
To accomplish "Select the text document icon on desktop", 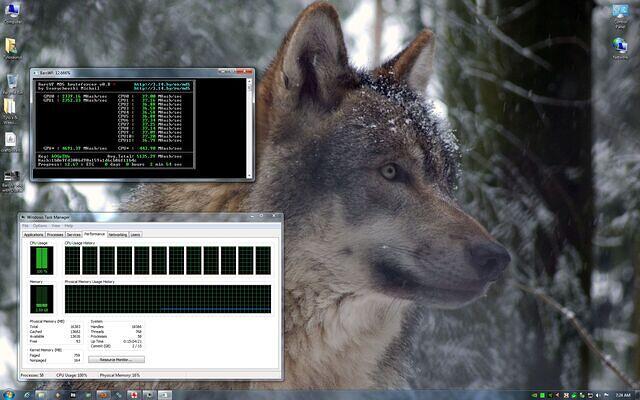I will tap(11, 138).
